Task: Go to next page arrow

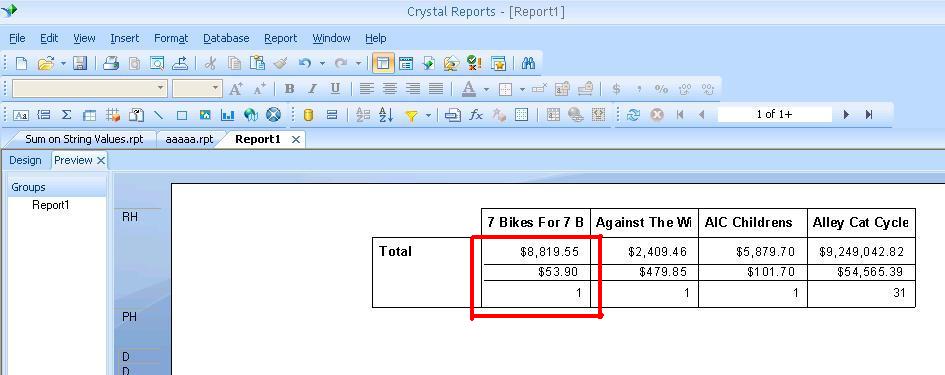Action: tap(846, 115)
